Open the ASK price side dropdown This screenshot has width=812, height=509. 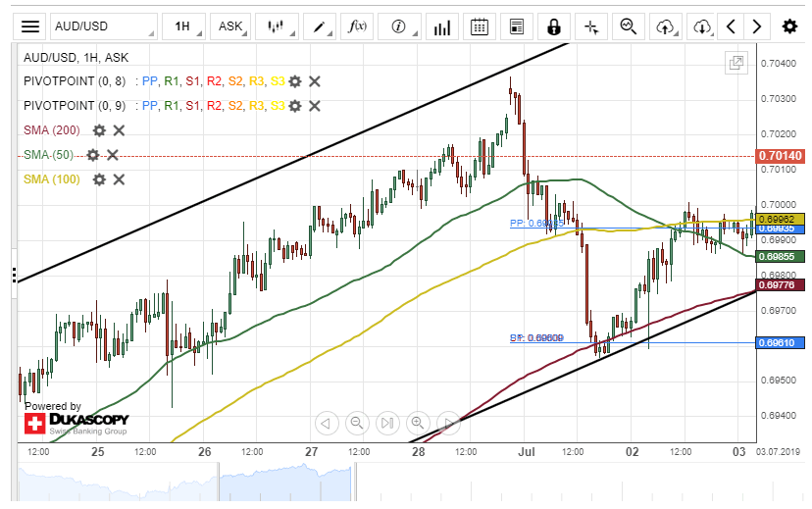[230, 26]
